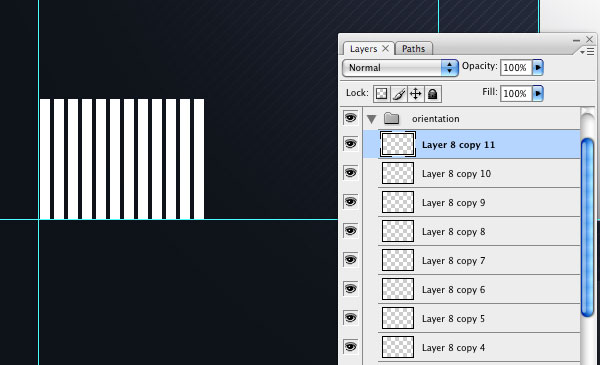Click the lock position move icon
Viewport: 600px width, 365px height.
pyautogui.click(x=416, y=94)
